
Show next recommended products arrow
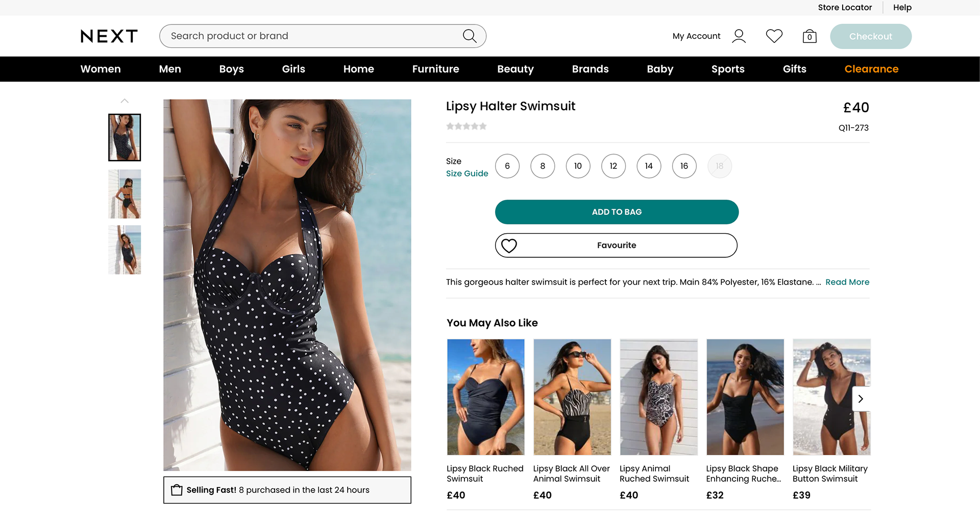861,399
